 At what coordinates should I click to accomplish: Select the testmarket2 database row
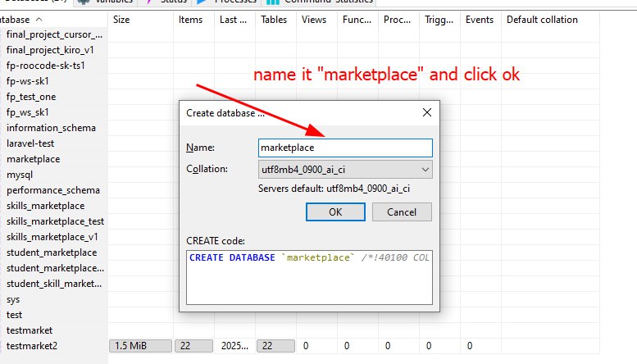(32, 346)
